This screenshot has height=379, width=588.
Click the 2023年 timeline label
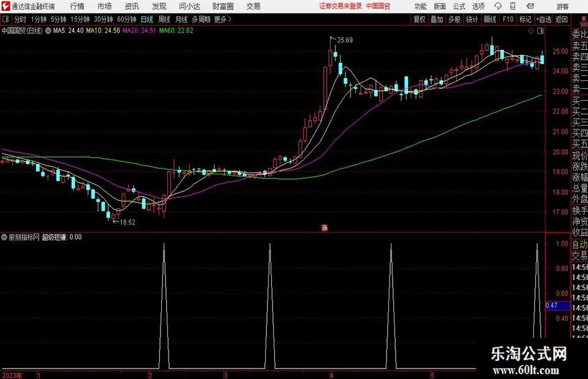click(12, 375)
